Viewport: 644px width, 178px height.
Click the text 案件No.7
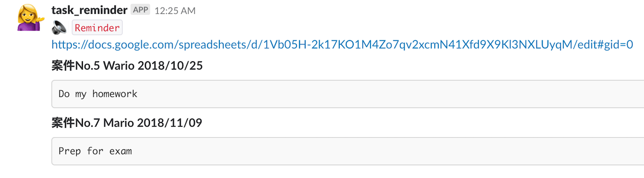coord(76,123)
